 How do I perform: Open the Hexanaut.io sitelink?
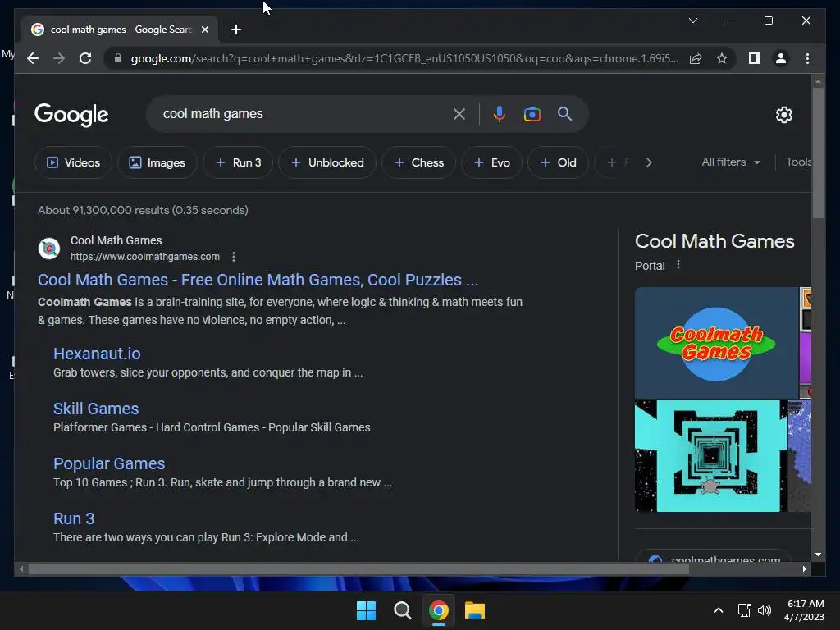point(97,354)
